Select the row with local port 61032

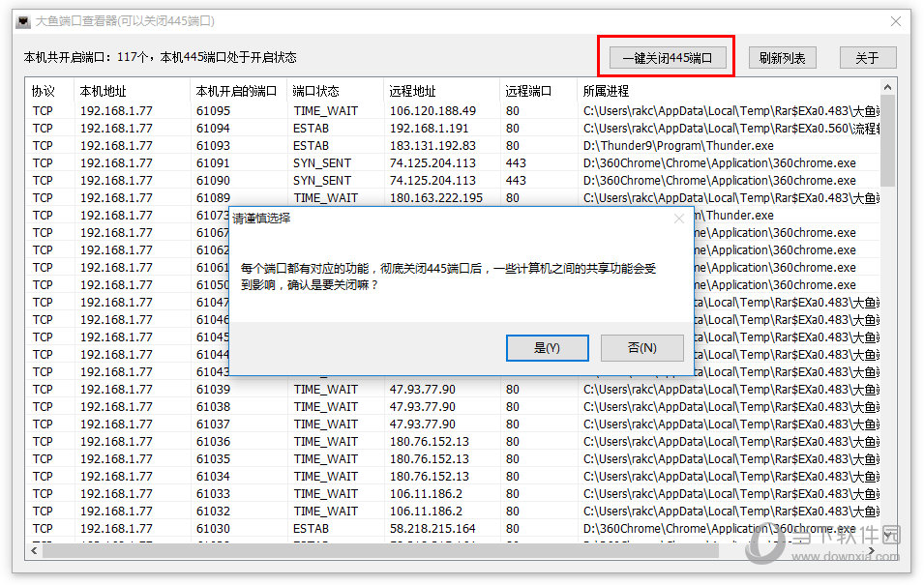point(453,511)
